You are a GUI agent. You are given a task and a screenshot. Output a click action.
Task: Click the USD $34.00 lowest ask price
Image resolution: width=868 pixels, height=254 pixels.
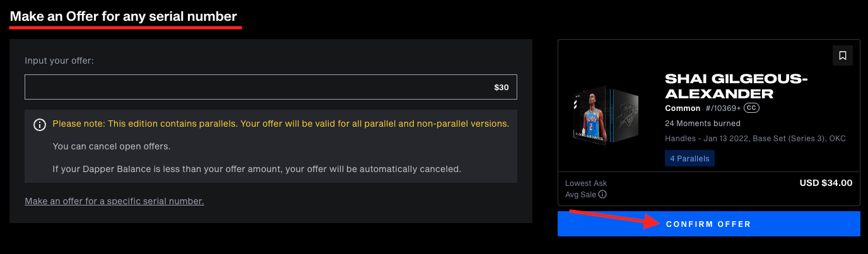pyautogui.click(x=826, y=183)
